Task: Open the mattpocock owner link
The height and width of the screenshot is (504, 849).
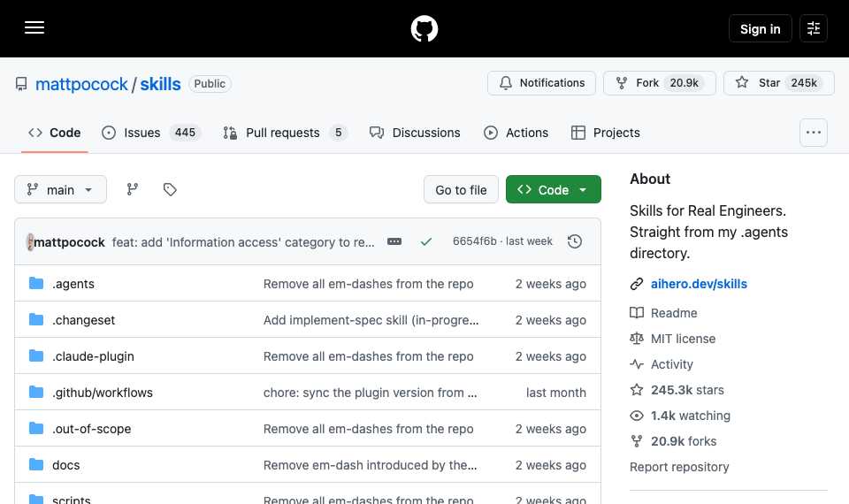Action: 81,84
